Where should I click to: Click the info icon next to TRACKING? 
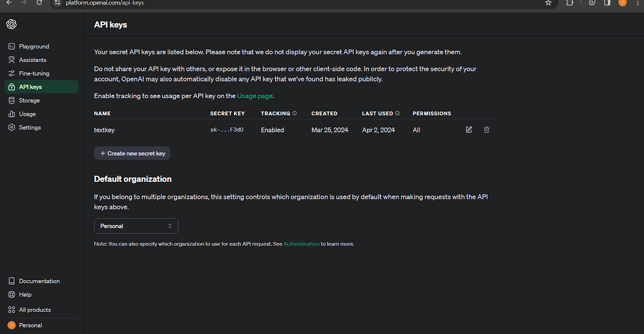[295, 113]
